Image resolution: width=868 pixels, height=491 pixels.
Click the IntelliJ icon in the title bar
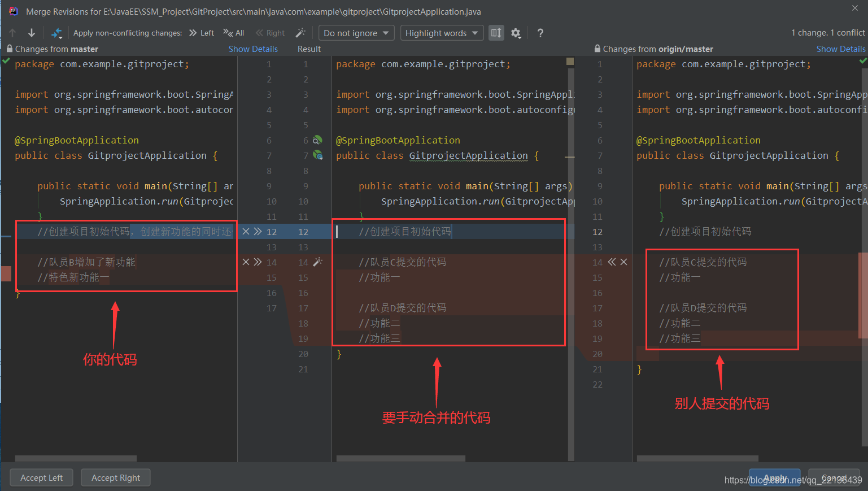pos(14,11)
